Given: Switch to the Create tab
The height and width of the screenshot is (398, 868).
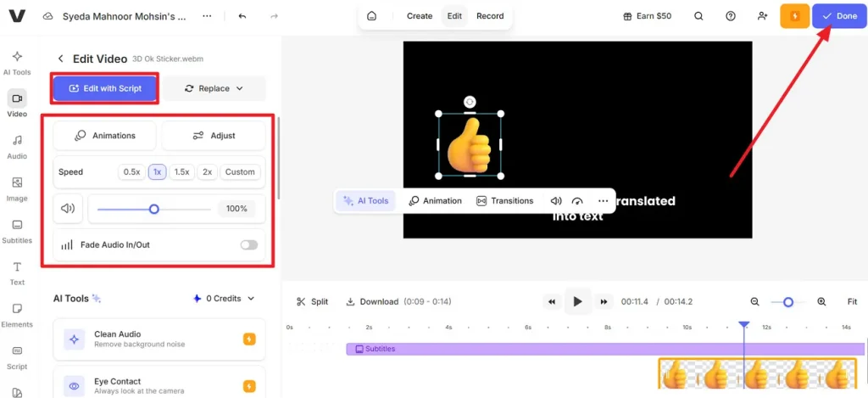Looking at the screenshot, I should tap(420, 16).
